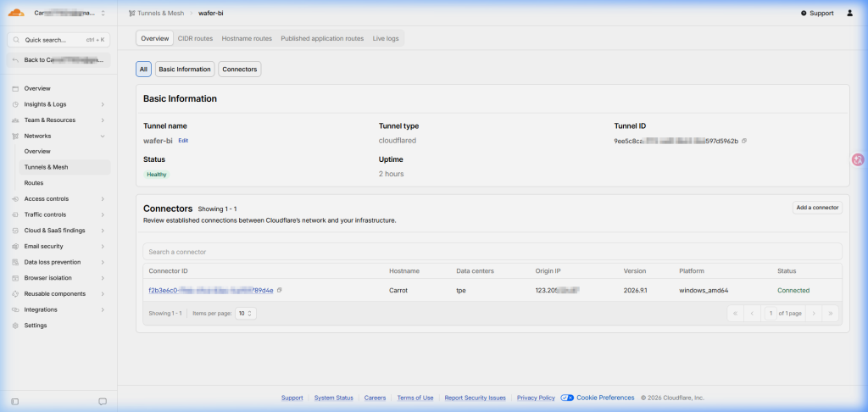Image resolution: width=868 pixels, height=412 pixels.
Task: Open connector f2b3e6c0 link
Action: pos(211,290)
